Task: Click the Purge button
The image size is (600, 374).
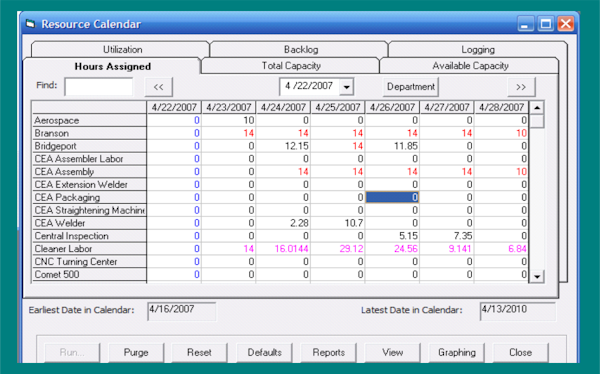Action: (136, 352)
